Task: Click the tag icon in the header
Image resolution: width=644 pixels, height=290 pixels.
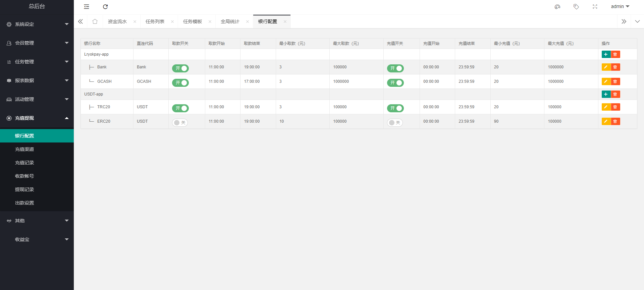Action: (x=576, y=7)
